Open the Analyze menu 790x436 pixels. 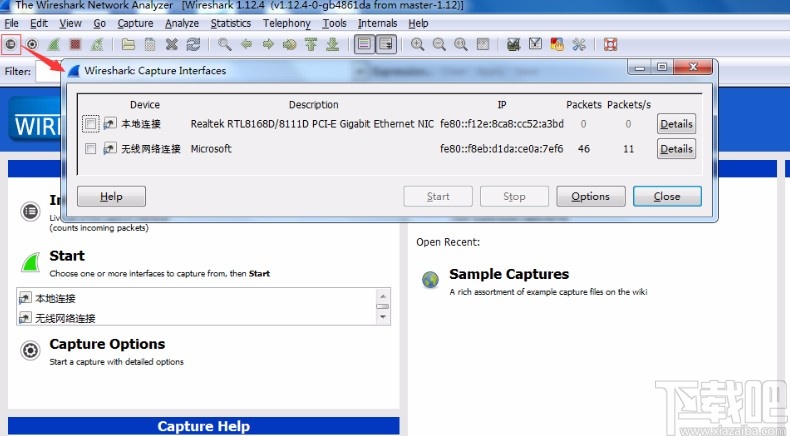tap(182, 23)
